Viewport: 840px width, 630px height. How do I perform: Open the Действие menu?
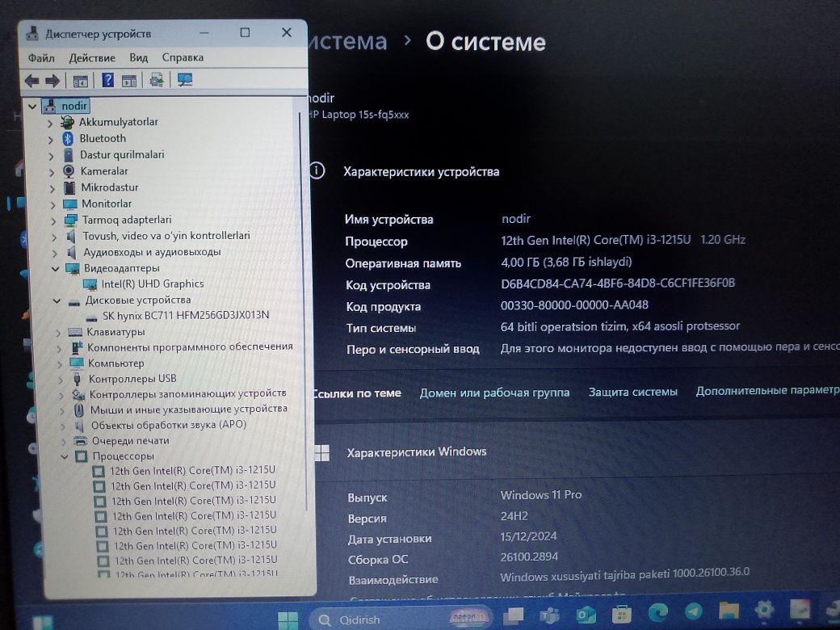pos(92,58)
